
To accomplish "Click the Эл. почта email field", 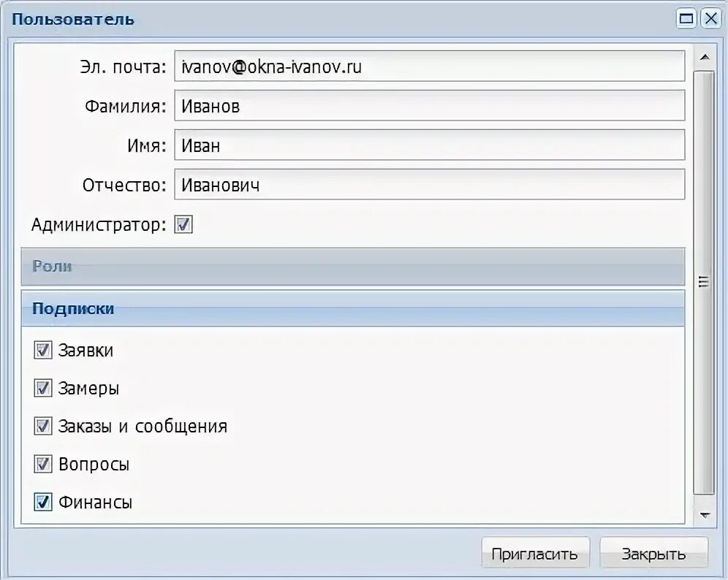I will click(430, 66).
